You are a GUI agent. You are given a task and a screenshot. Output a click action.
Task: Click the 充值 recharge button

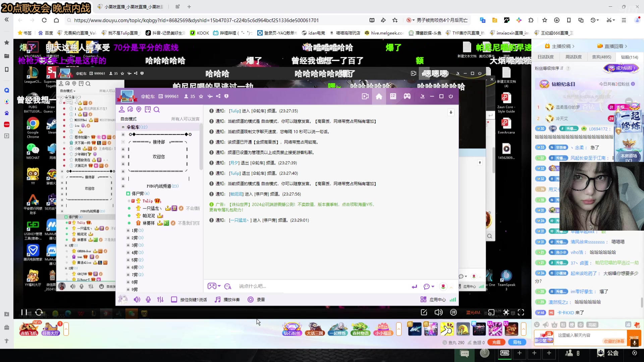coord(496,342)
